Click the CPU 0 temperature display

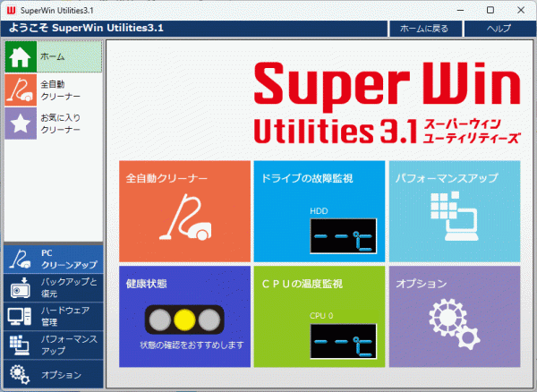(343, 341)
